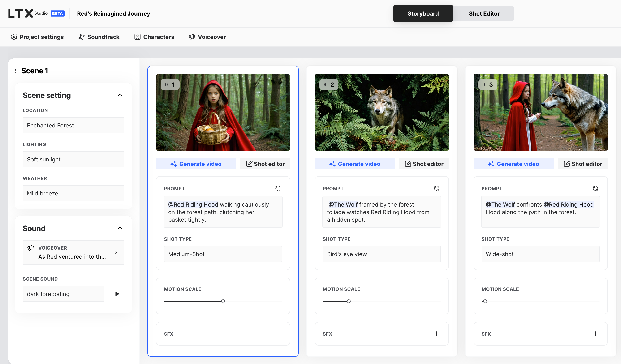
Task: Open voiceover details via right chevron
Action: 116,252
